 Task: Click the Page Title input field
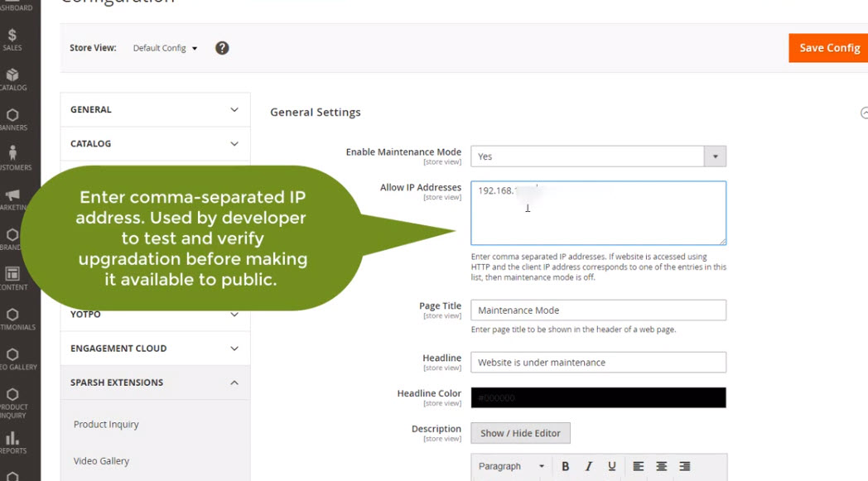tap(598, 310)
